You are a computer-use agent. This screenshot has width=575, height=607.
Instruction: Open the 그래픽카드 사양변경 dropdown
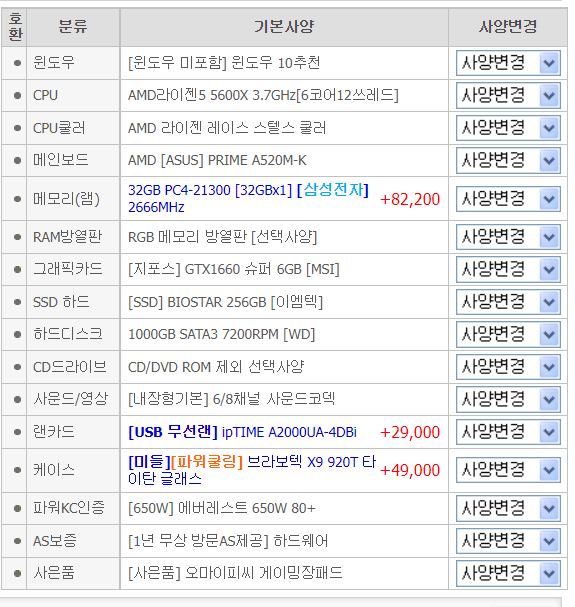click(x=508, y=269)
